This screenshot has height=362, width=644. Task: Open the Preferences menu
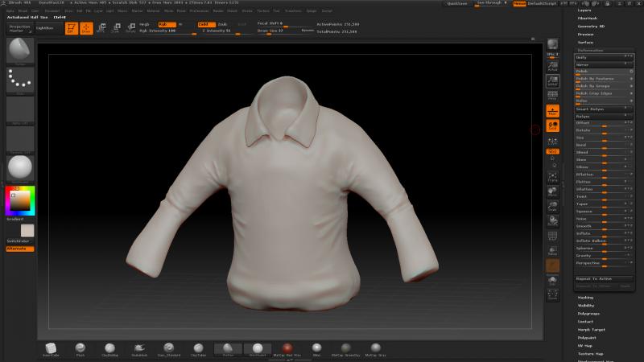(x=199, y=11)
